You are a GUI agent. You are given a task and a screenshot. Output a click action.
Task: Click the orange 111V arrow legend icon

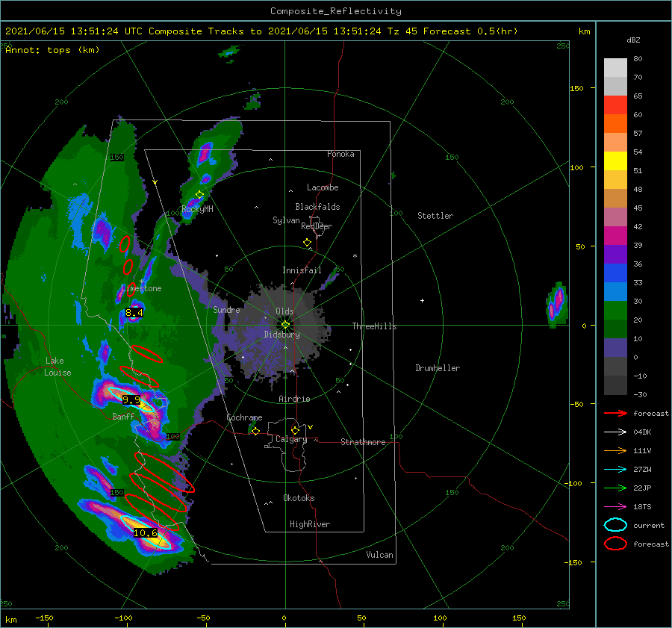tap(615, 450)
